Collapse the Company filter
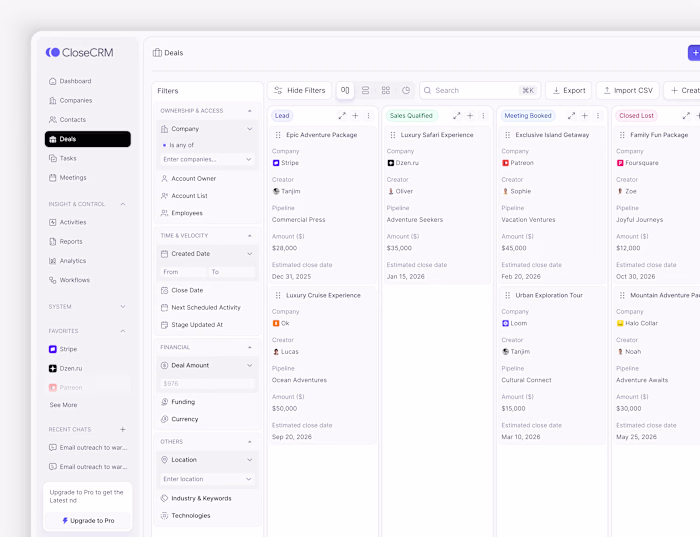The image size is (700, 537). (x=250, y=129)
